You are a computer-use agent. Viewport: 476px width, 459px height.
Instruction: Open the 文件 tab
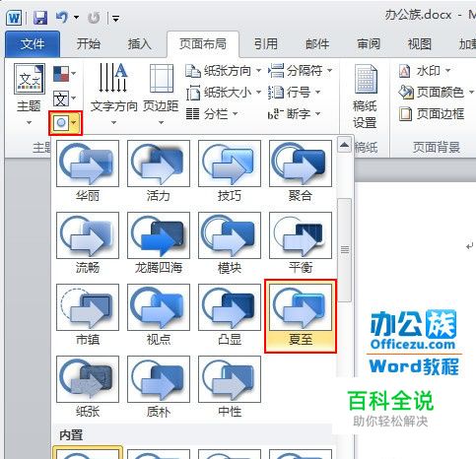click(33, 44)
